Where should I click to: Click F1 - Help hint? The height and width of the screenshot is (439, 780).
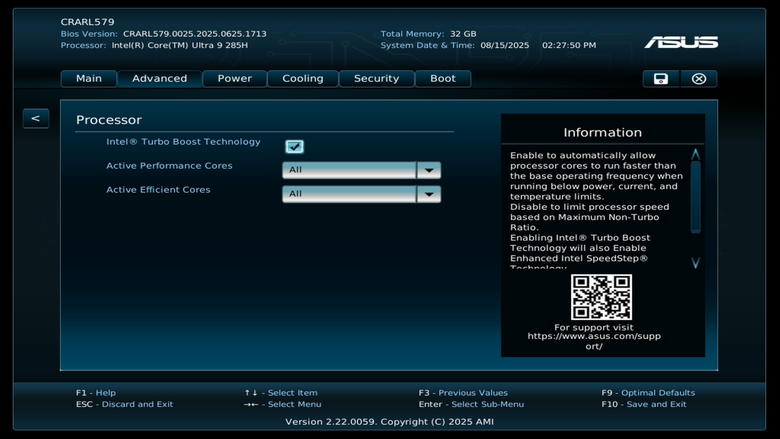tap(96, 393)
